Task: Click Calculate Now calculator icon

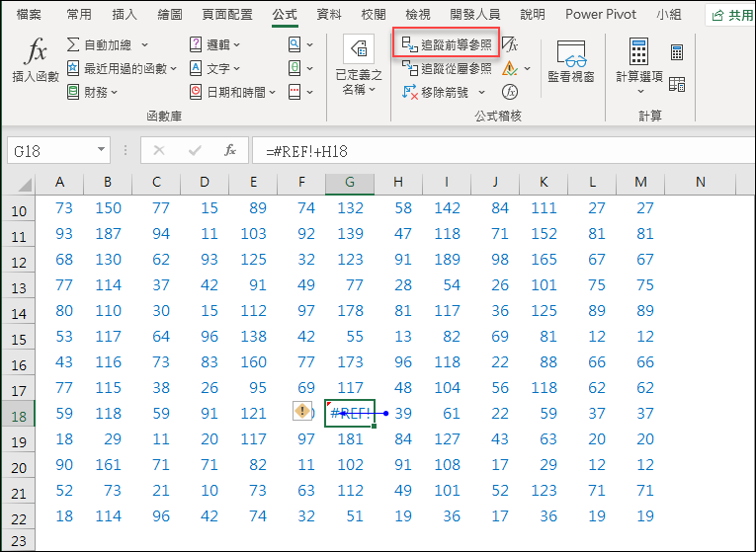Action: [677, 52]
